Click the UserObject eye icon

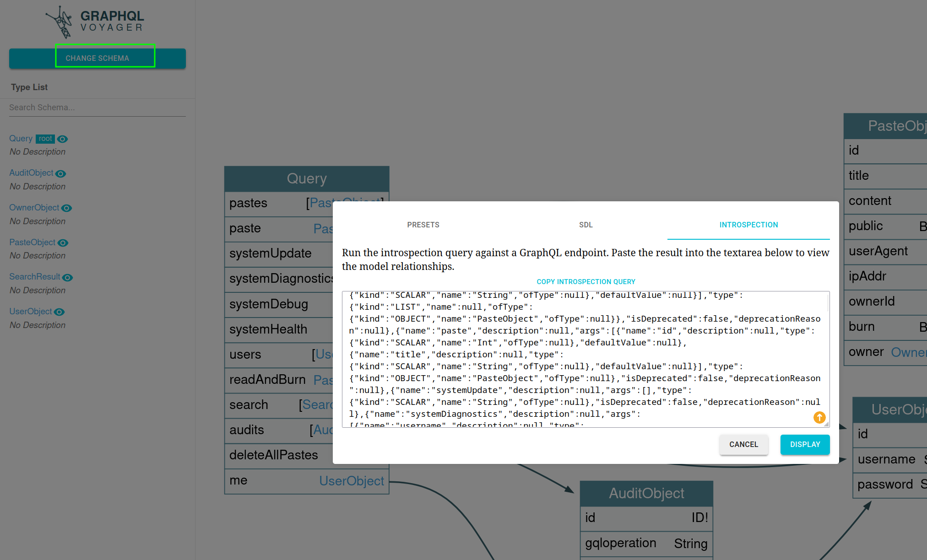[59, 312]
